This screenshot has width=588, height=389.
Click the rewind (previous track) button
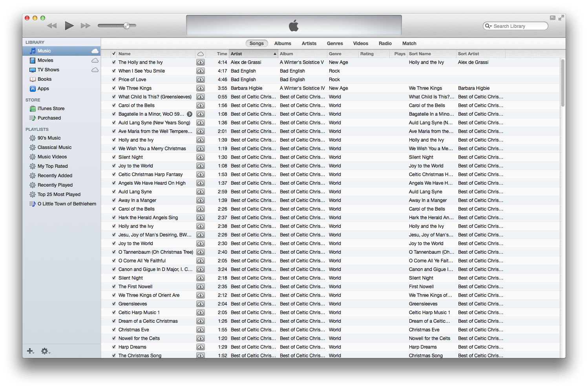[x=52, y=26]
